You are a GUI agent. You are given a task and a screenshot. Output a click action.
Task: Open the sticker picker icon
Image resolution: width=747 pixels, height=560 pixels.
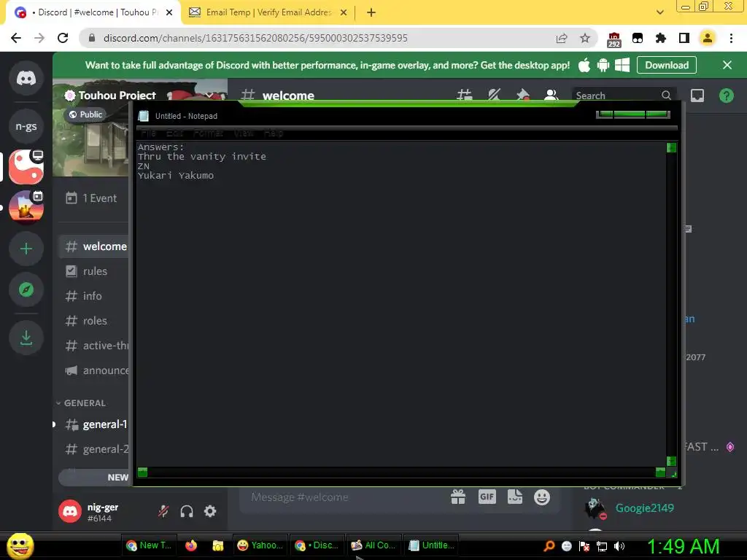coord(514,497)
